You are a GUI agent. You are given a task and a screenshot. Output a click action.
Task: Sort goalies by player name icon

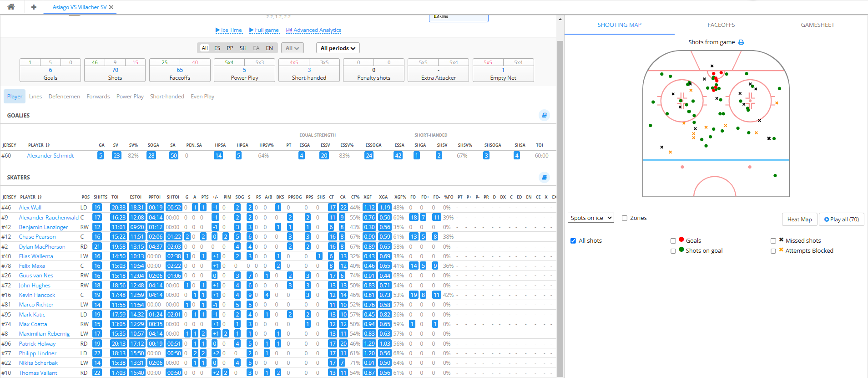pyautogui.click(x=48, y=145)
